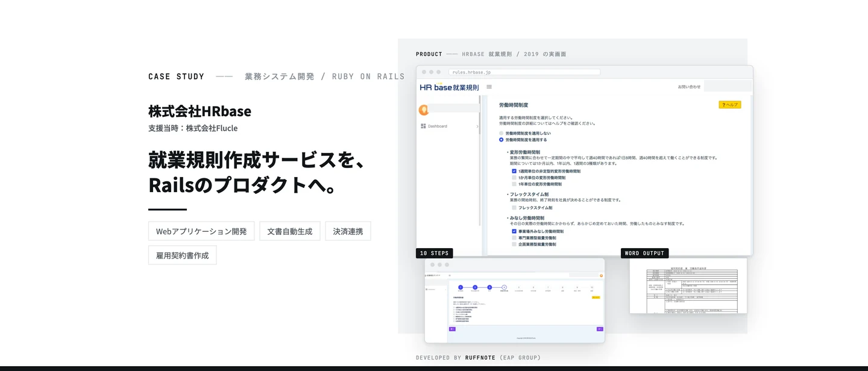The width and height of the screenshot is (868, 371).
Task: Click the close dot of the HRbase window
Action: [x=424, y=72]
